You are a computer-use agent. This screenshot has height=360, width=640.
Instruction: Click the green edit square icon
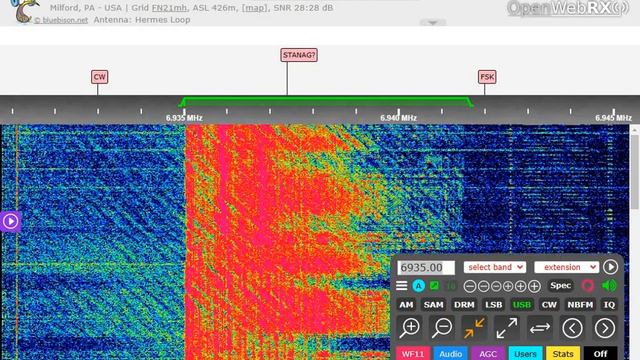point(435,286)
